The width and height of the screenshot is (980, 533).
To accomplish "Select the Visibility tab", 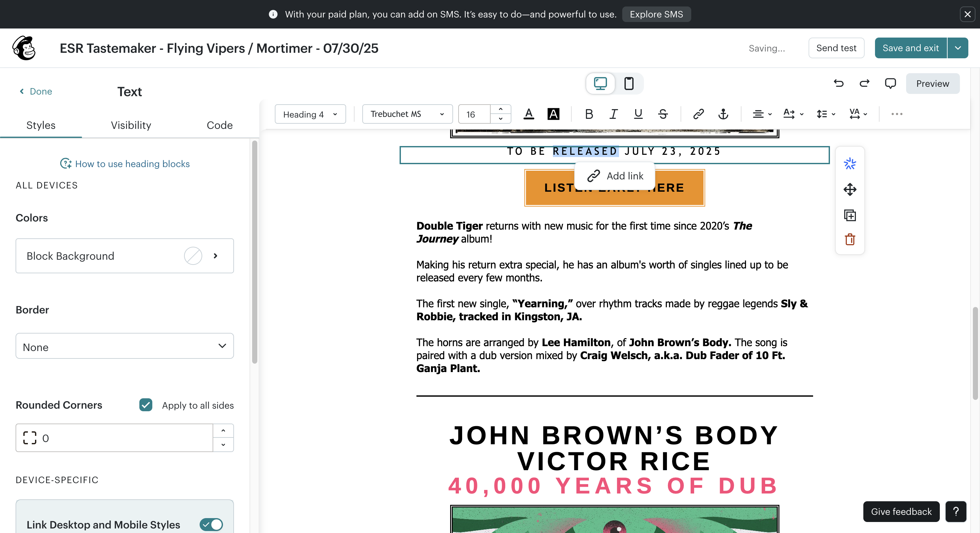I will tap(131, 125).
